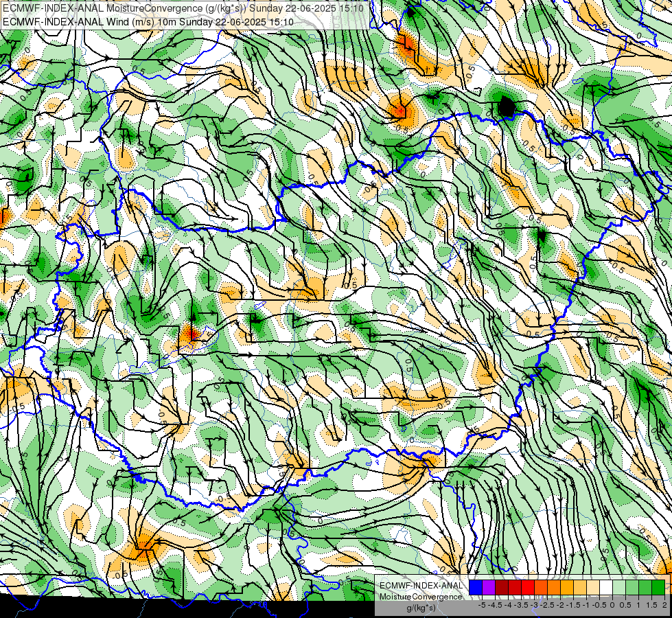This screenshot has width=672, height=618.
Task: Click the Wind (m/s) 10m title line
Action: (148, 21)
